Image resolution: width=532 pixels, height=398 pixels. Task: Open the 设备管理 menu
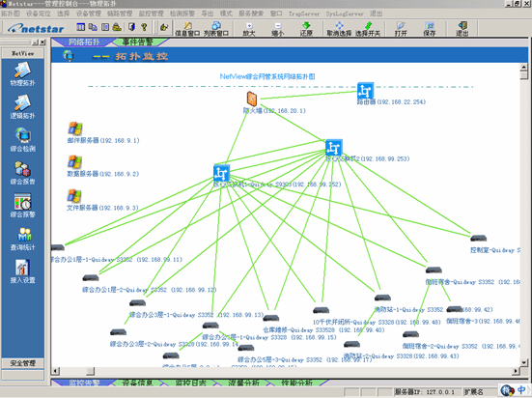pos(89,14)
